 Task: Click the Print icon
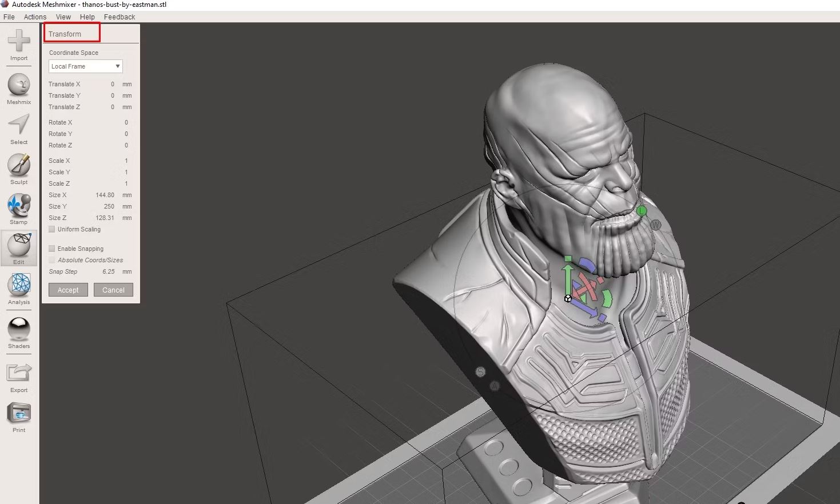19,413
